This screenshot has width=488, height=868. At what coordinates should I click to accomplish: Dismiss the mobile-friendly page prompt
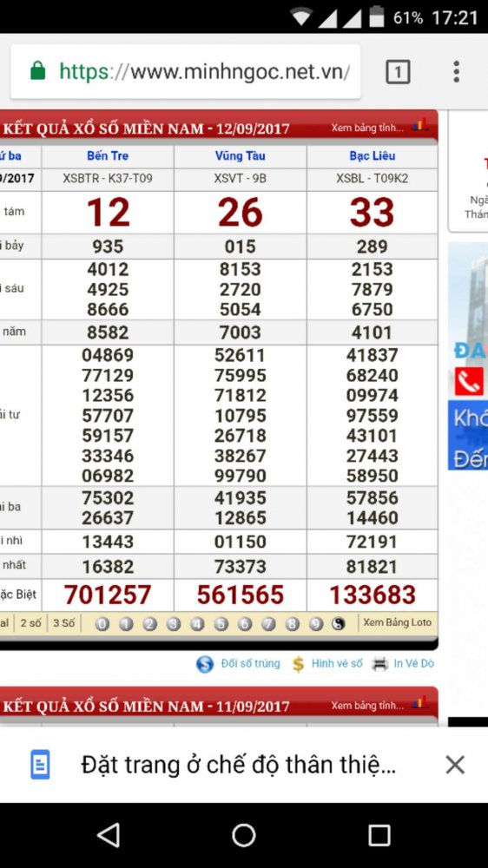coord(455,765)
